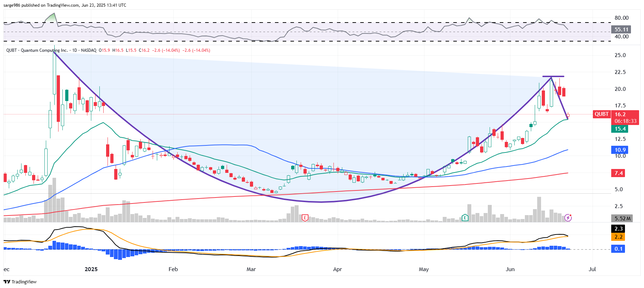Select the 2025 label on time axis
Screen dimensions: 644x288
[91, 269]
